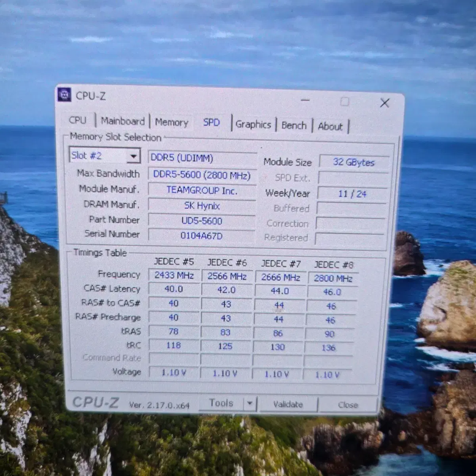Click the empty Registered field

pyautogui.click(x=350, y=238)
